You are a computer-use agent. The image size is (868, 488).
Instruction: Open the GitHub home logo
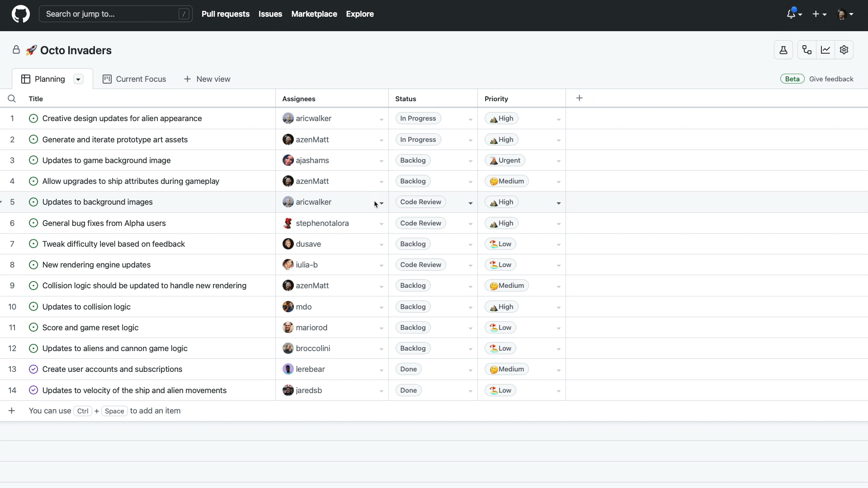point(21,14)
